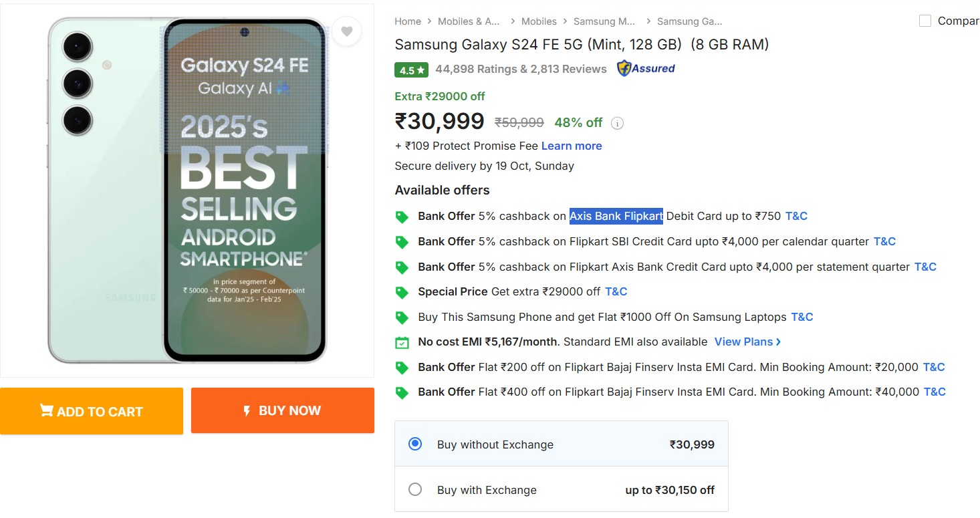Image resolution: width=980 pixels, height=518 pixels.
Task: Tick the Compare checkbox
Action: pyautogui.click(x=925, y=21)
